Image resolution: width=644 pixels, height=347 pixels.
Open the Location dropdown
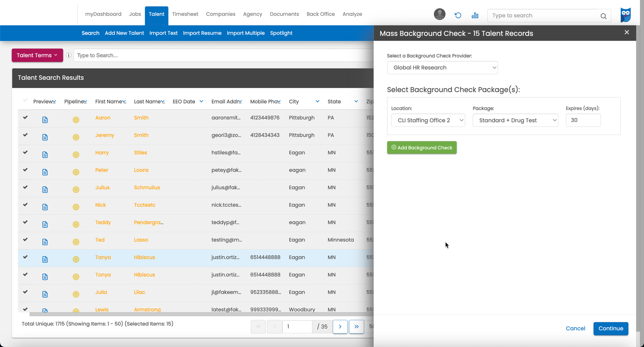coord(428,120)
